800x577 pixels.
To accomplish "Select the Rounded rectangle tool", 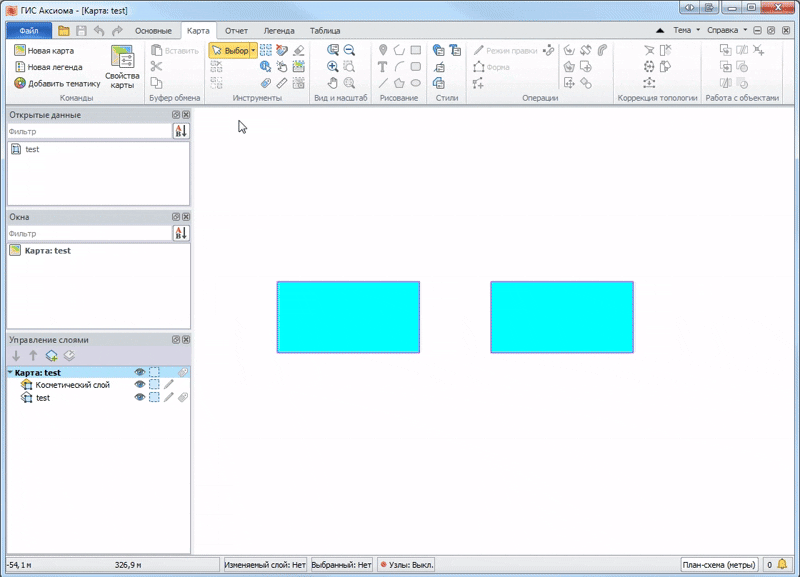I will tap(415, 66).
